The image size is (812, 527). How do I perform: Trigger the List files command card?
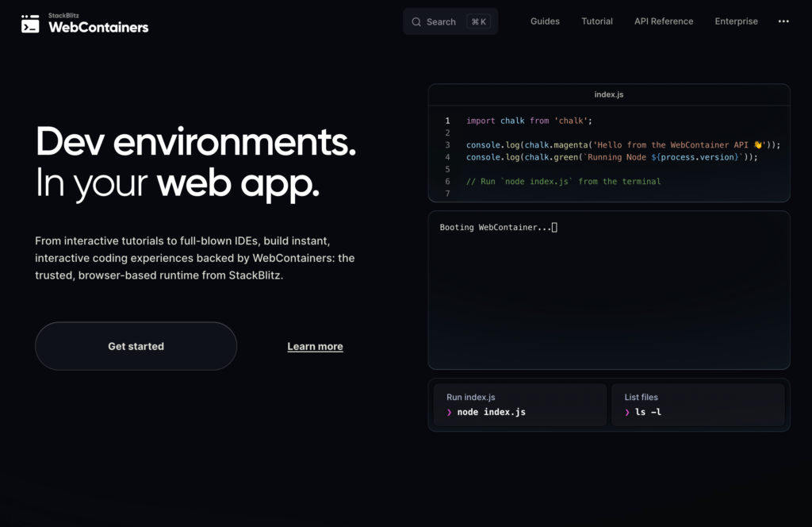(698, 405)
